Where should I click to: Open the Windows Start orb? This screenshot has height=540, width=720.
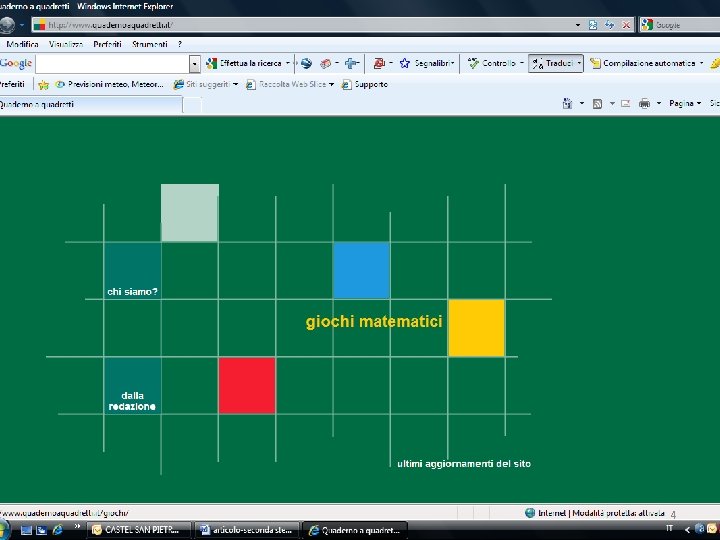[x=4, y=529]
